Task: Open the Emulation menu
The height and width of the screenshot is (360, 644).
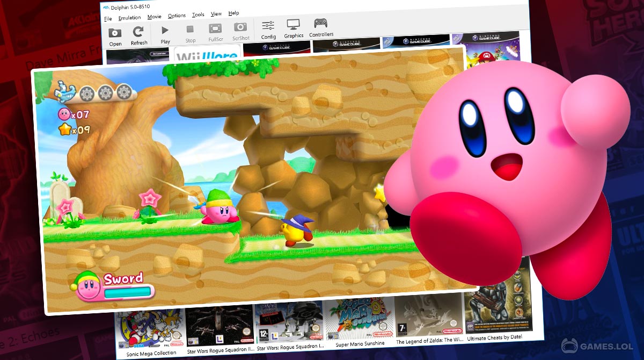Action: coord(129,18)
